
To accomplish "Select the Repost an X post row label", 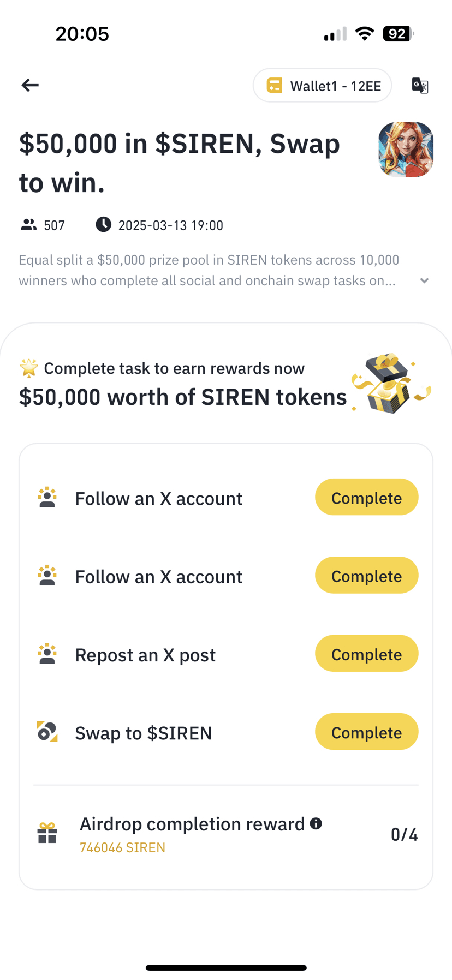I will click(x=145, y=655).
